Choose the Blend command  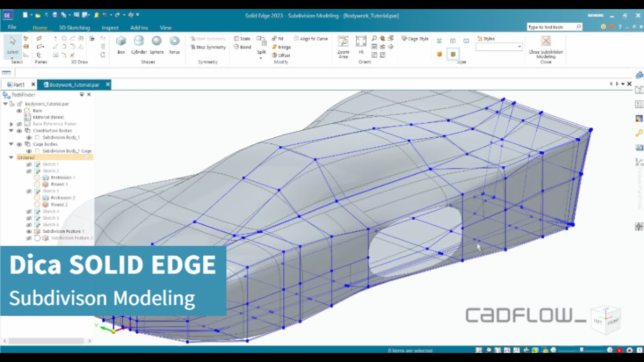(x=242, y=47)
